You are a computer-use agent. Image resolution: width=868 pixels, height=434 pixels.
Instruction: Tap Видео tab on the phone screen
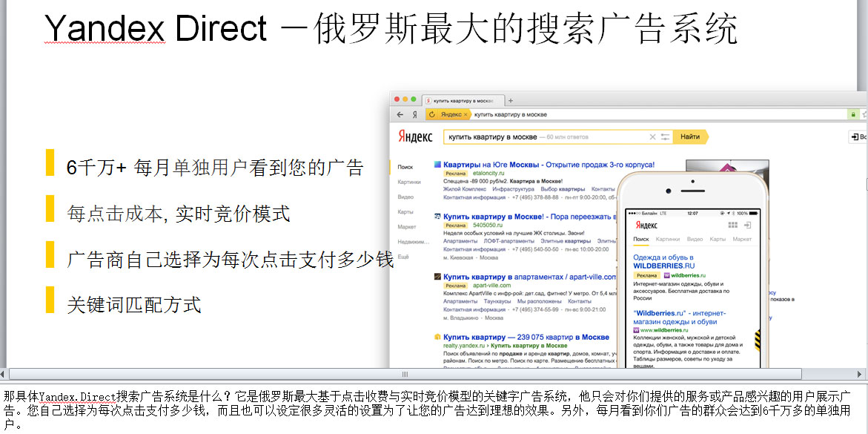[695, 239]
